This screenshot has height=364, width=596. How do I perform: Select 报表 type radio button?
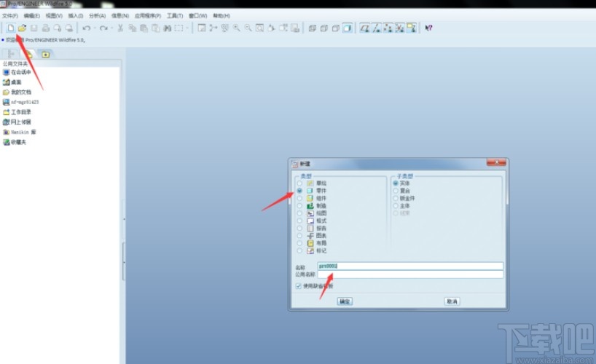[x=299, y=229]
